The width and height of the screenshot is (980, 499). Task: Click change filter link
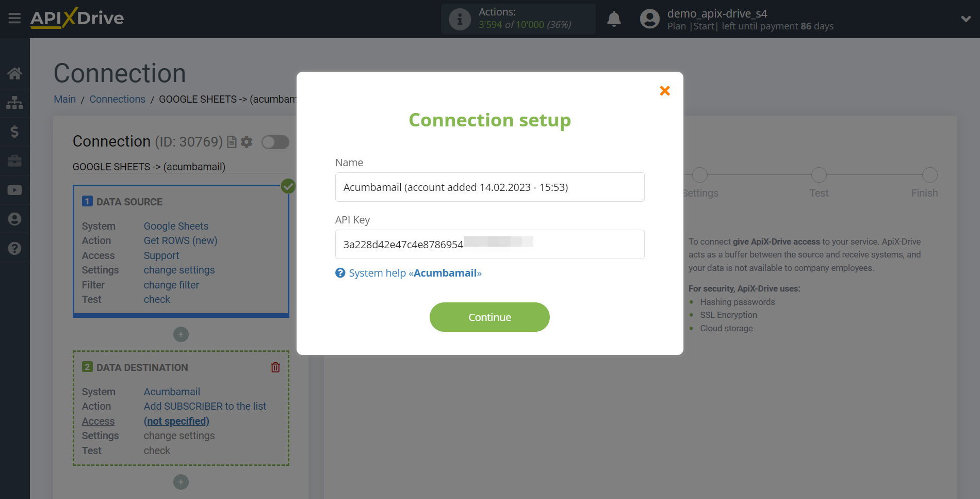click(x=171, y=285)
